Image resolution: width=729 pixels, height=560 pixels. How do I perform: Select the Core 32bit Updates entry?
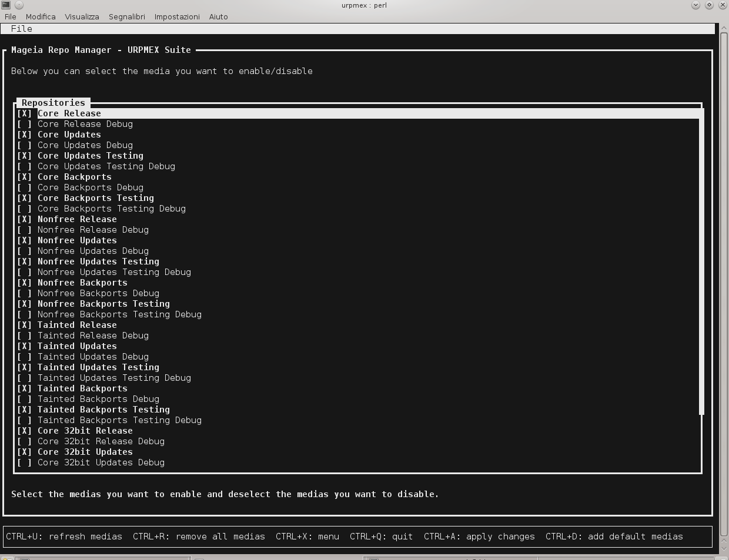(85, 452)
